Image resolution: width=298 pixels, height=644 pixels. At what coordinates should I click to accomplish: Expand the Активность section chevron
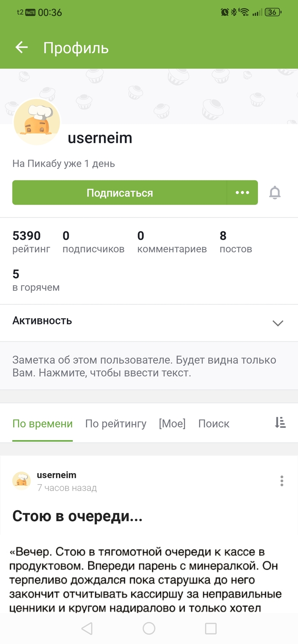point(278,323)
